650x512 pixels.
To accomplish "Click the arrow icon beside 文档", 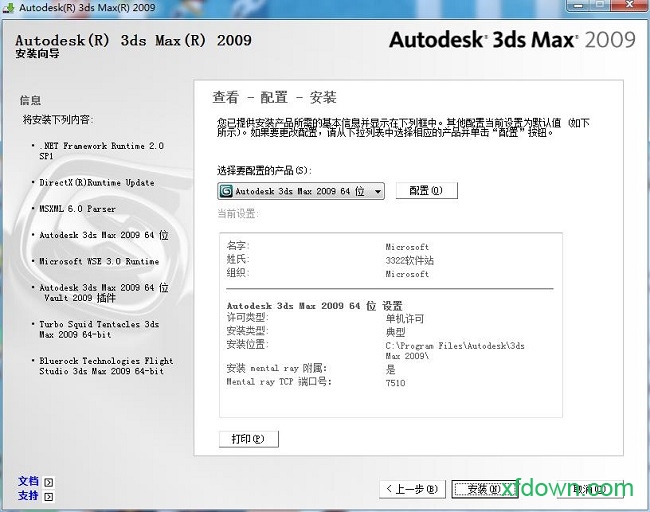I will tap(48, 482).
